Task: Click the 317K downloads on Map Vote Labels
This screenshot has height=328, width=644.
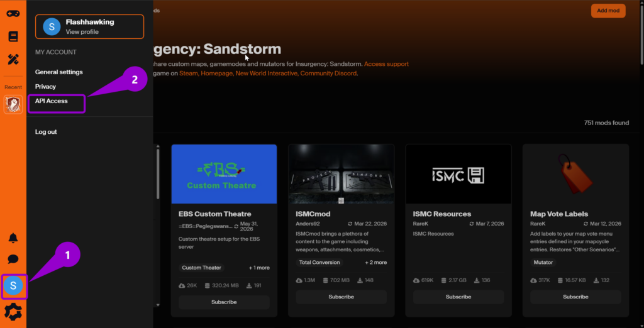Action: (540, 280)
